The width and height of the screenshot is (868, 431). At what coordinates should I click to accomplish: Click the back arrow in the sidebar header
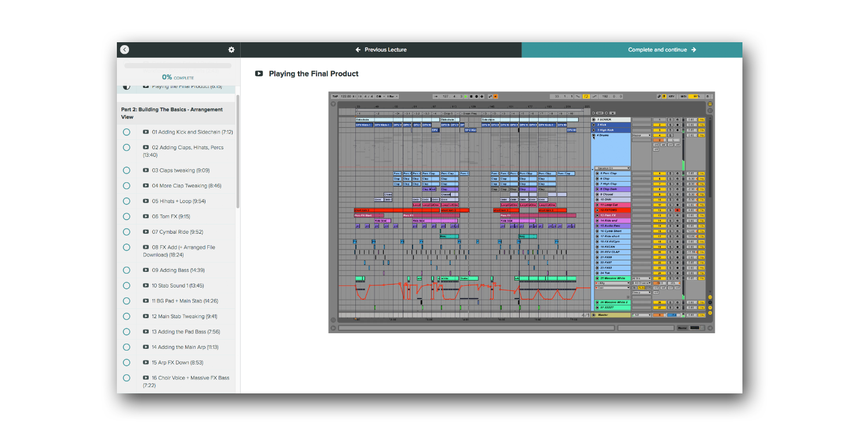[124, 50]
